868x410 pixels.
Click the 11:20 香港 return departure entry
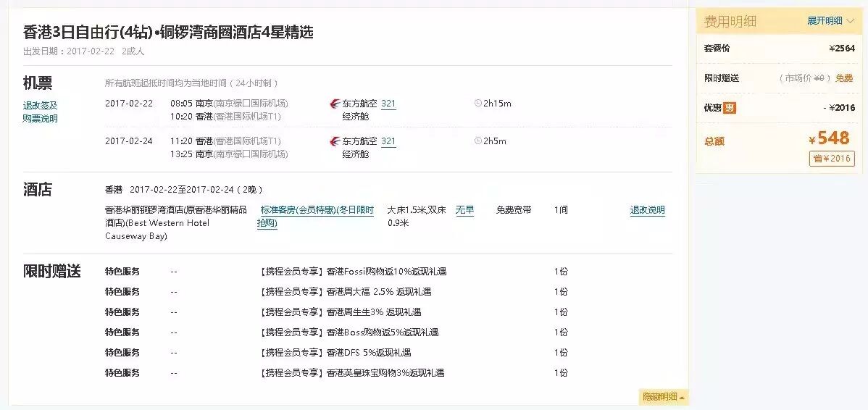point(225,141)
